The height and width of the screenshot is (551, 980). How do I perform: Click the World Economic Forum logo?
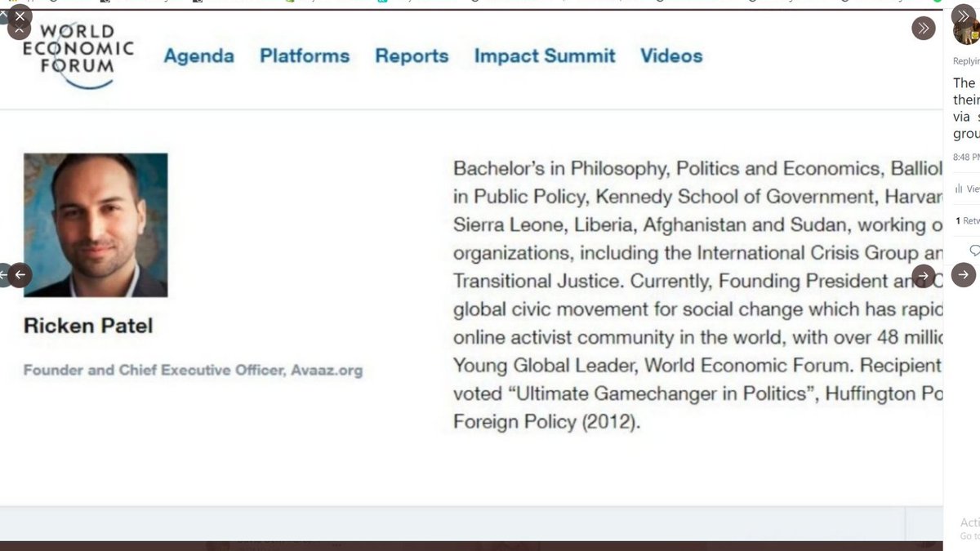(x=78, y=55)
